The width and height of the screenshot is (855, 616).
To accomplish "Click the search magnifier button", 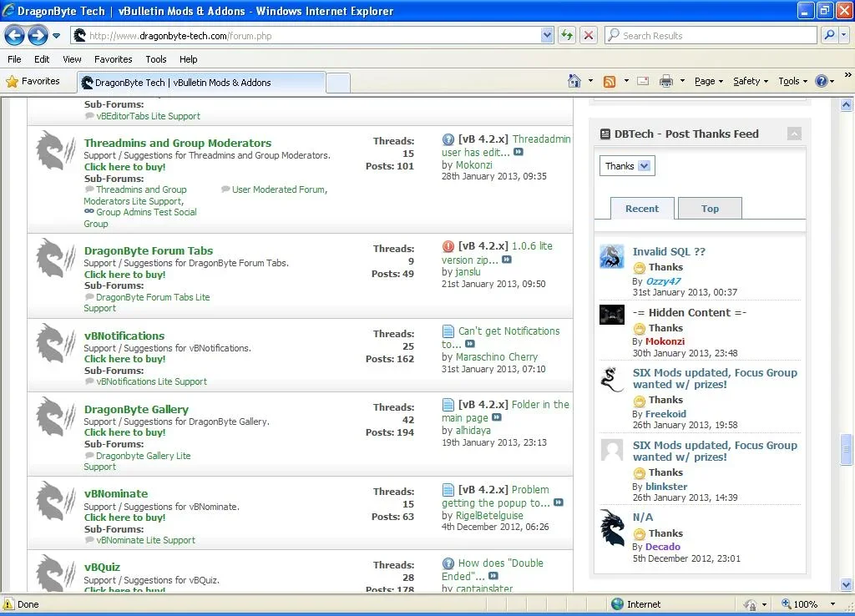I will point(829,35).
